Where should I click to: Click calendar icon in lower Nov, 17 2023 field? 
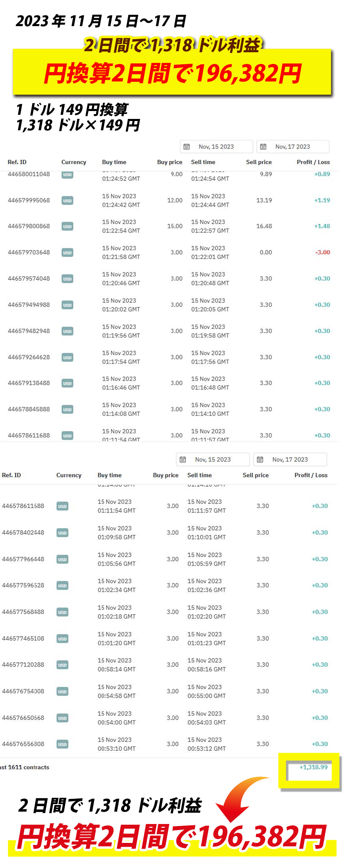260,459
